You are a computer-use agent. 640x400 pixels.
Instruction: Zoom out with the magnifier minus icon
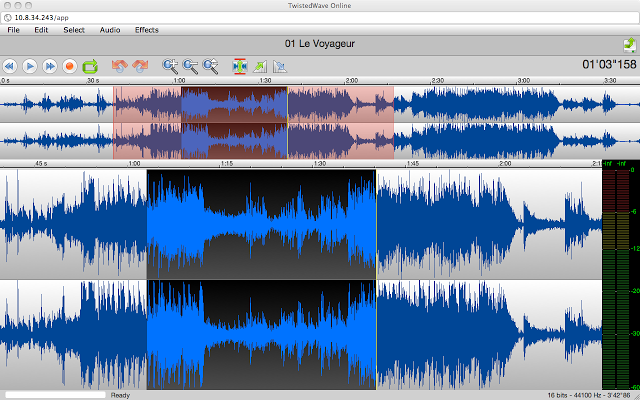click(x=190, y=66)
